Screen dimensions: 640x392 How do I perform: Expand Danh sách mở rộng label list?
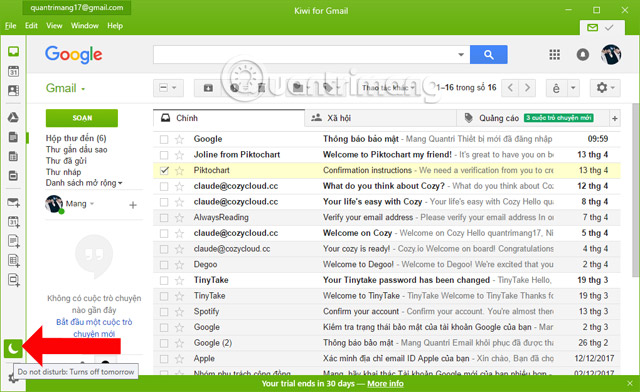coord(84,183)
